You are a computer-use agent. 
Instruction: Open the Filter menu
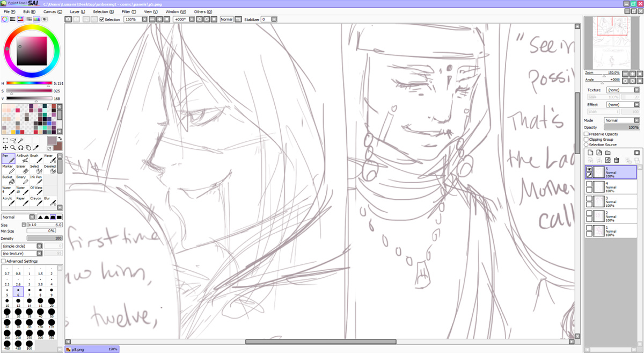coord(128,11)
